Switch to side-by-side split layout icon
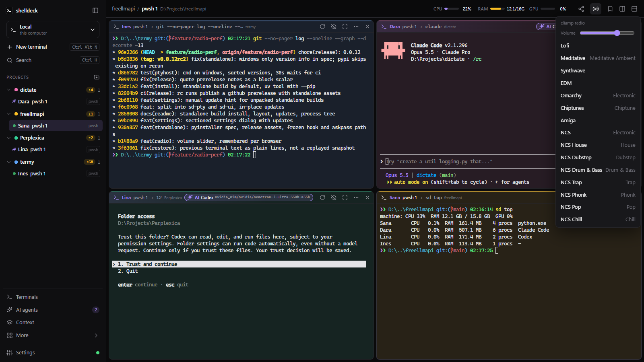This screenshot has height=362, width=644. tap(622, 9)
